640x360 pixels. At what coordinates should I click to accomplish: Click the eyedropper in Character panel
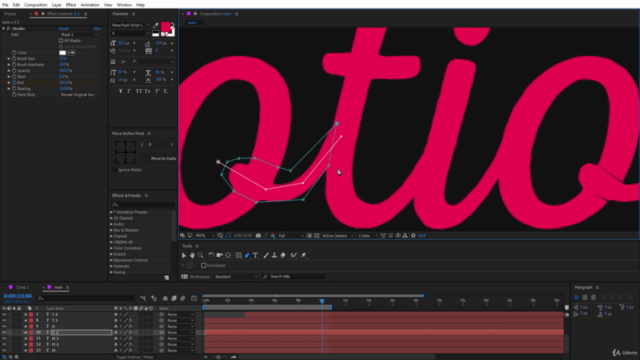click(156, 25)
